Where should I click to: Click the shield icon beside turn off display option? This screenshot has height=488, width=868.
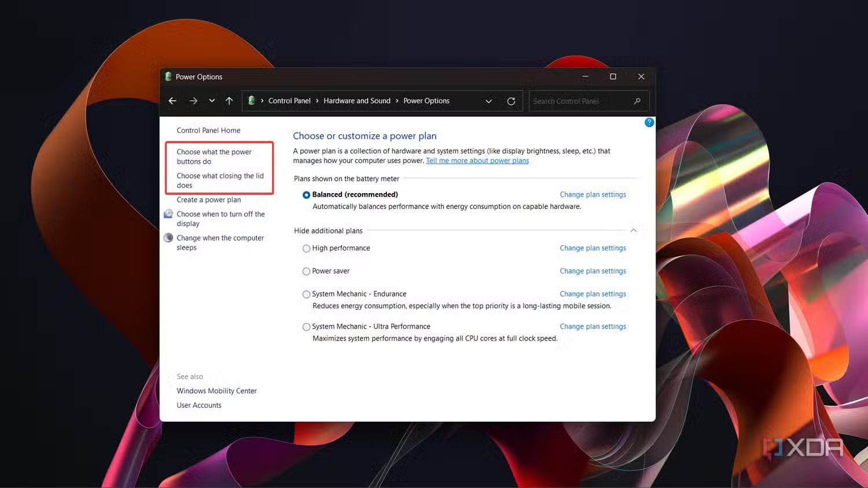click(168, 213)
